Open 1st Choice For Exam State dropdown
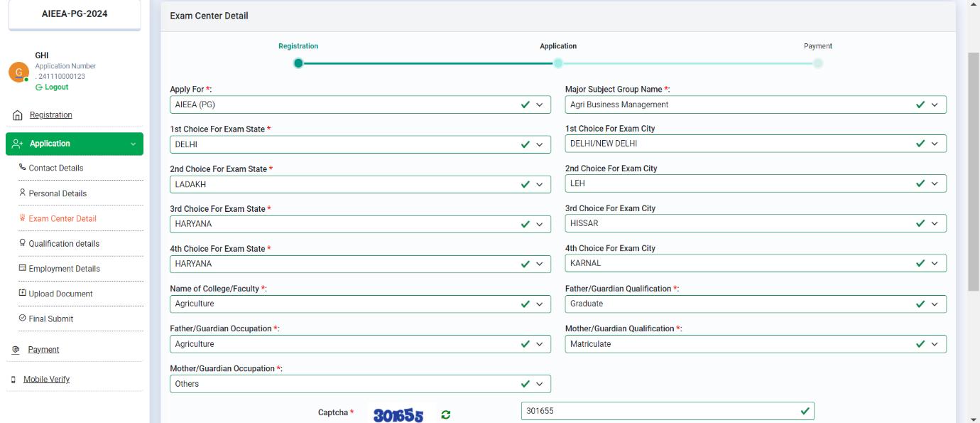The image size is (980, 423). point(361,144)
